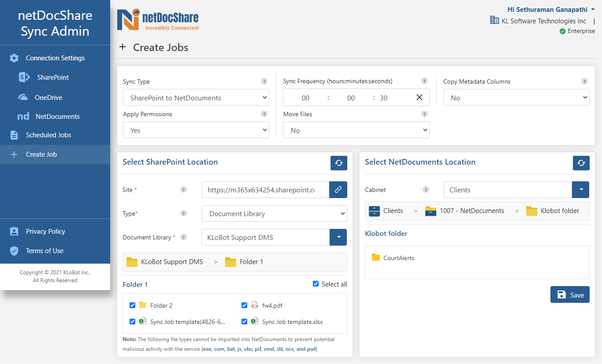Screen dimensions: 602x364
Task: Click the Klobot folder breadcrumb
Action: click(553, 211)
